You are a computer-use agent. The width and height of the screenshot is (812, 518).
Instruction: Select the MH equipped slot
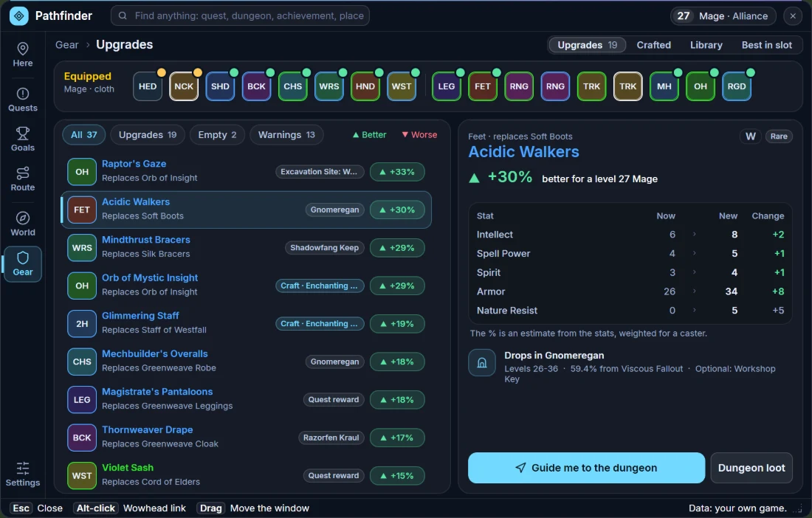(664, 86)
